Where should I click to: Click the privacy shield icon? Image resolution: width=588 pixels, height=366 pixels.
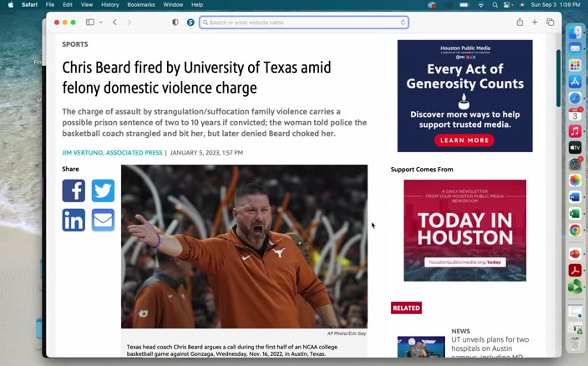(175, 23)
